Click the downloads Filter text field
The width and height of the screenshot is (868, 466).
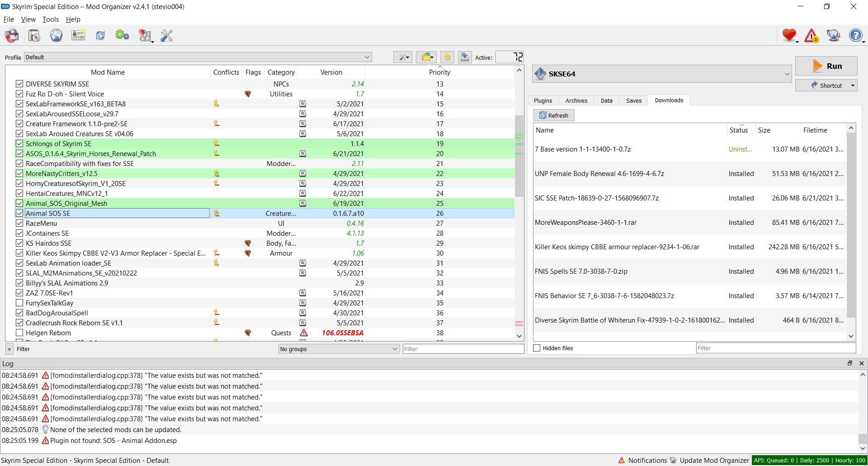(x=776, y=348)
